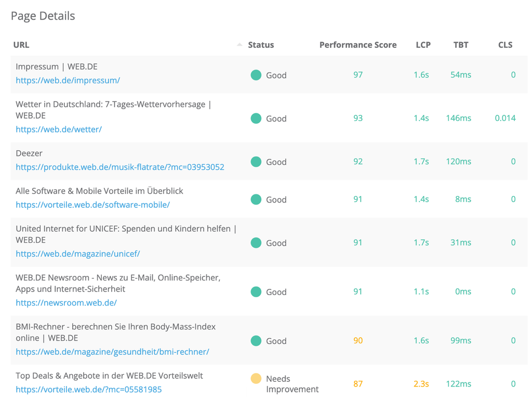Click the TBT value 122ms

point(458,384)
